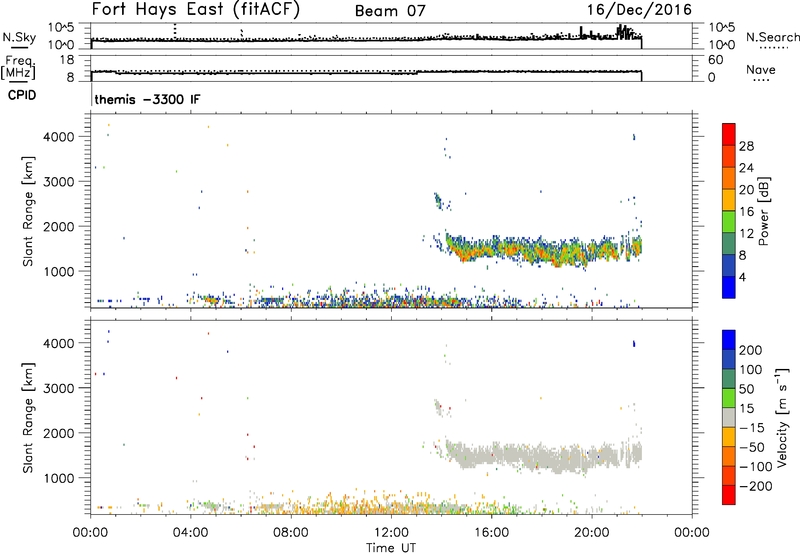Click the '1000' tick in velocity panel
Image resolution: width=800 pixels, height=554 pixels.
pos(59,478)
